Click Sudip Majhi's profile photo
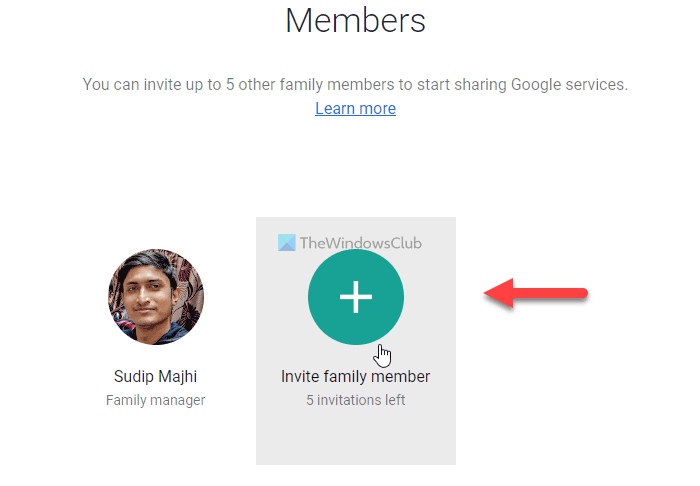The width and height of the screenshot is (700, 486). pos(156,298)
